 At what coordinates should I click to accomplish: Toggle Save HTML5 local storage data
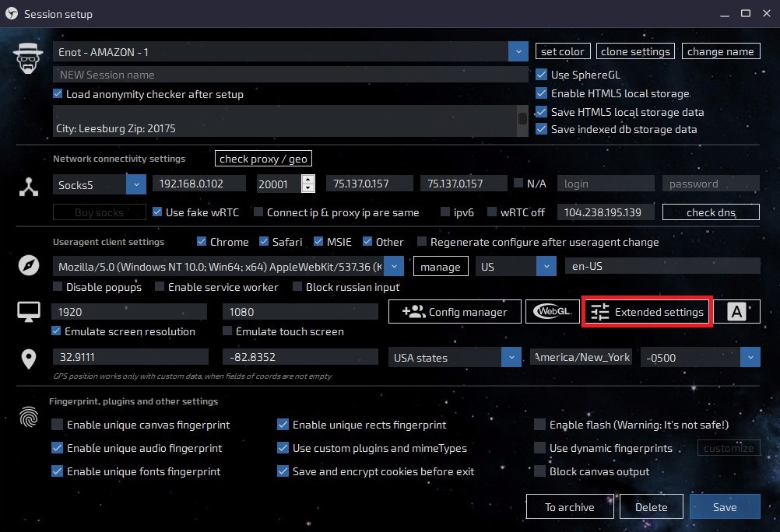point(541,112)
